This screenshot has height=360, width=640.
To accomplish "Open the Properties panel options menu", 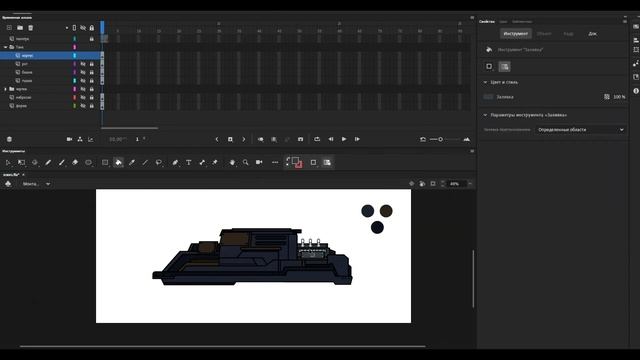I will [624, 21].
